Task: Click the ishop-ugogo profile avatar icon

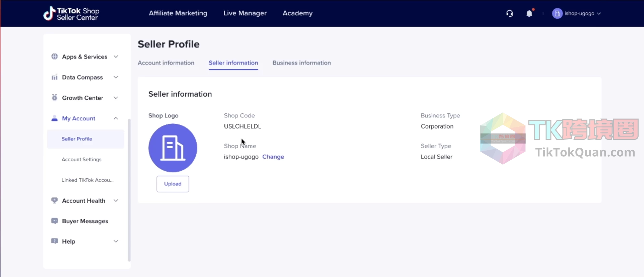Action: click(557, 13)
